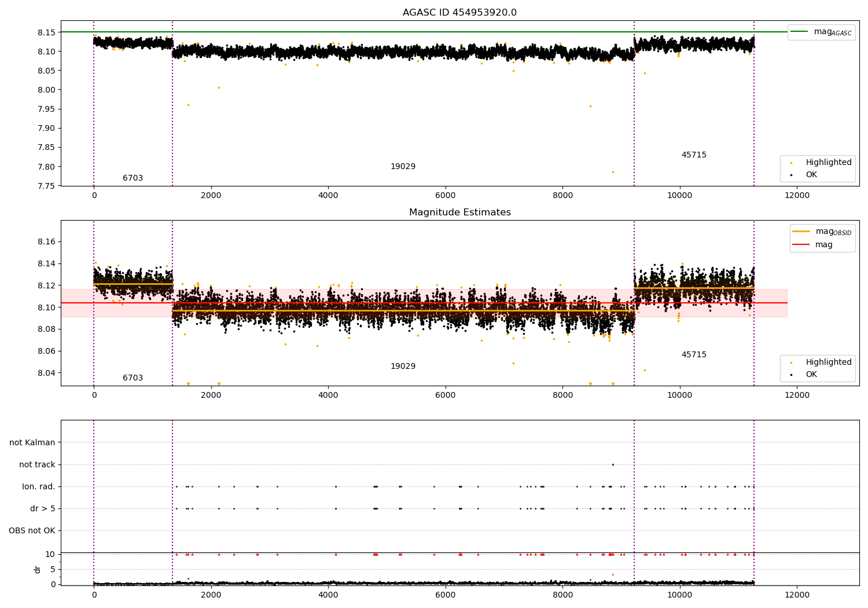
Task: Click the 'Ion. rad.' row label
Action: pyautogui.click(x=39, y=486)
